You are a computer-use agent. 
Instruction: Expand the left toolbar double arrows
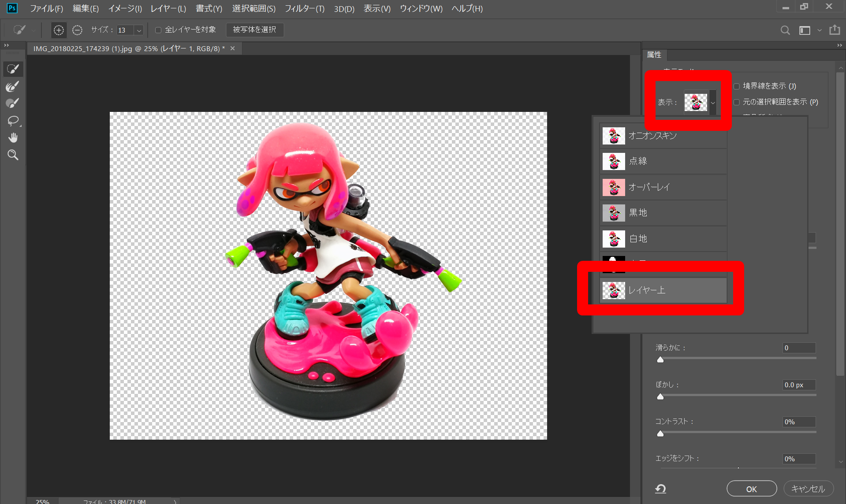point(7,45)
